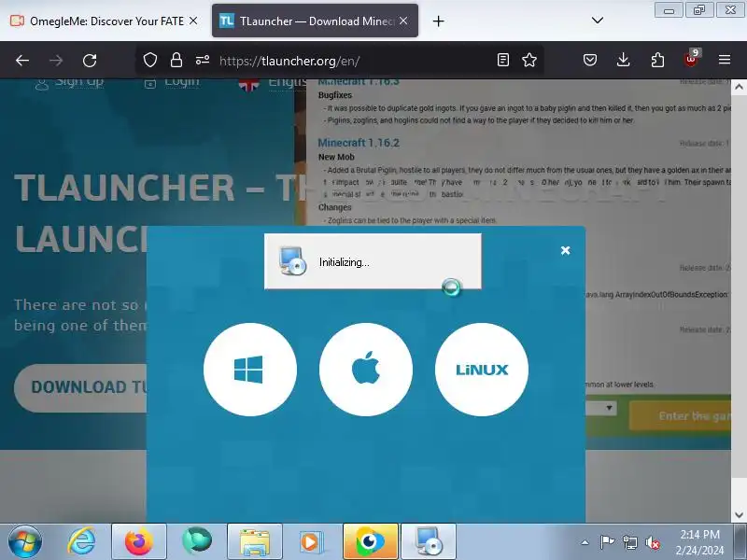Screen dimensions: 747x560
Task: Save page to Pocket
Action: point(590,60)
